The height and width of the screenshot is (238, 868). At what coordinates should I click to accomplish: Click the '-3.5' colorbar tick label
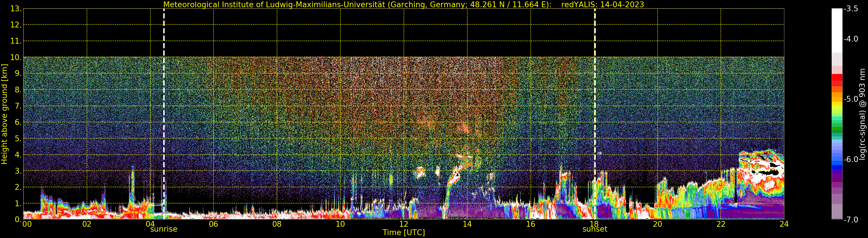(x=851, y=9)
